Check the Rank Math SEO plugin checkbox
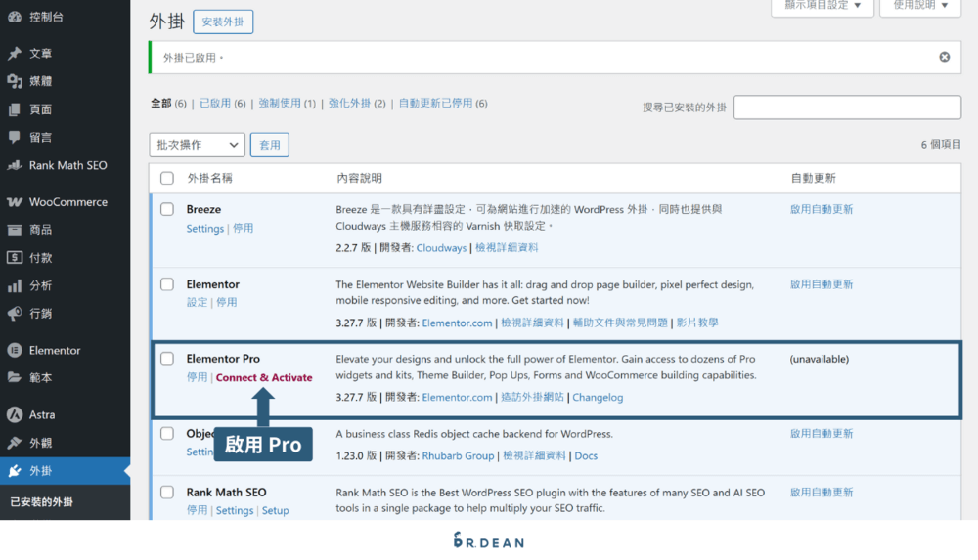Image resolution: width=978 pixels, height=560 pixels. 167,492
